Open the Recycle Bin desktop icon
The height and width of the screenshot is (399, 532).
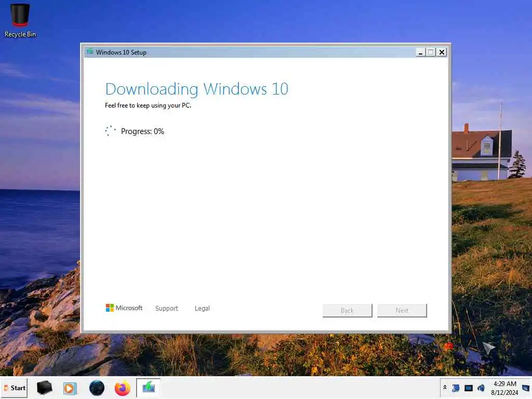[20, 20]
